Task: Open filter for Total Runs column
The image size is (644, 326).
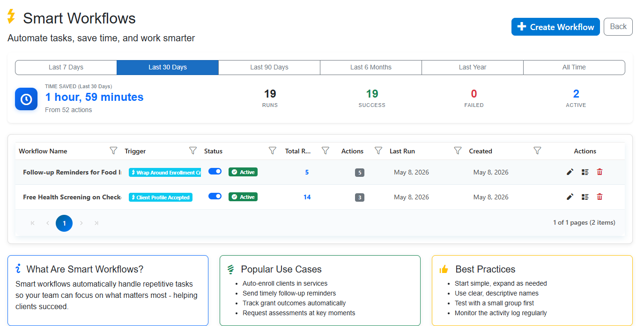Action: (326, 151)
